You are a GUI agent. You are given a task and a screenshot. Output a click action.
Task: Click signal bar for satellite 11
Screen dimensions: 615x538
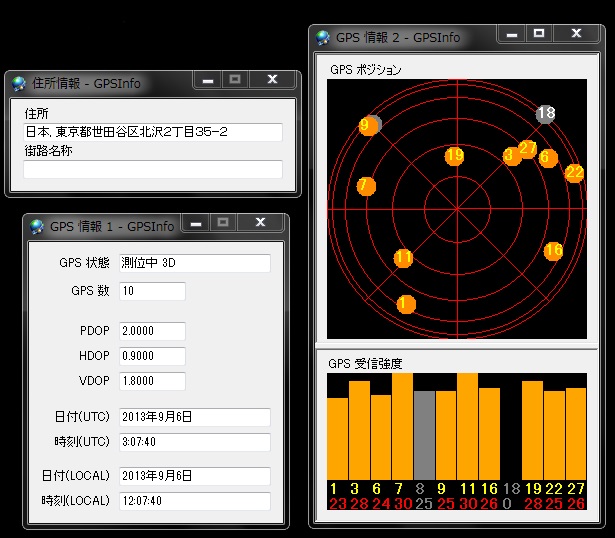(x=468, y=426)
